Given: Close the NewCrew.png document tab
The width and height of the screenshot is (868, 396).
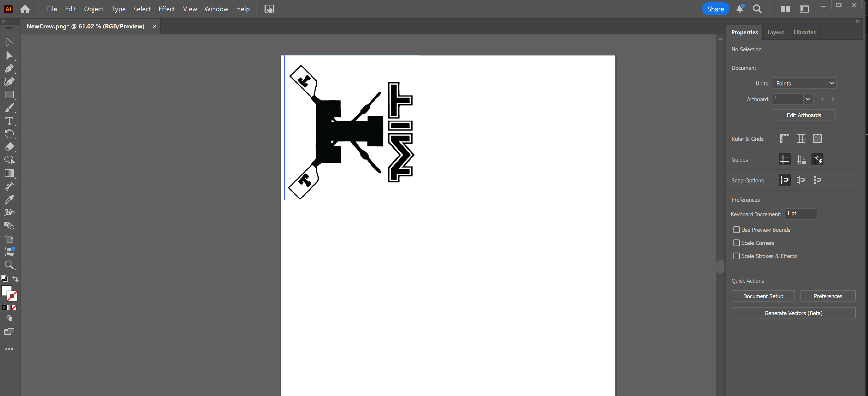Looking at the screenshot, I should coord(154,26).
